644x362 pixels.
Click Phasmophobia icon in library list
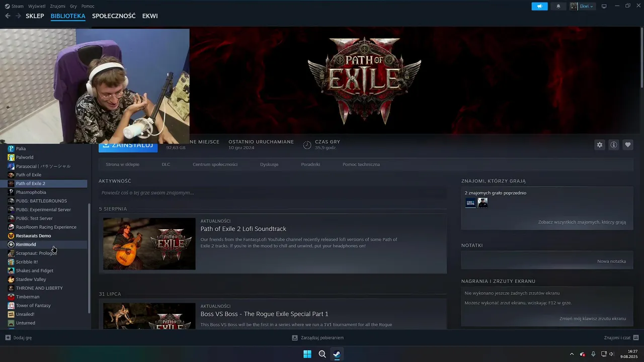[x=11, y=192]
